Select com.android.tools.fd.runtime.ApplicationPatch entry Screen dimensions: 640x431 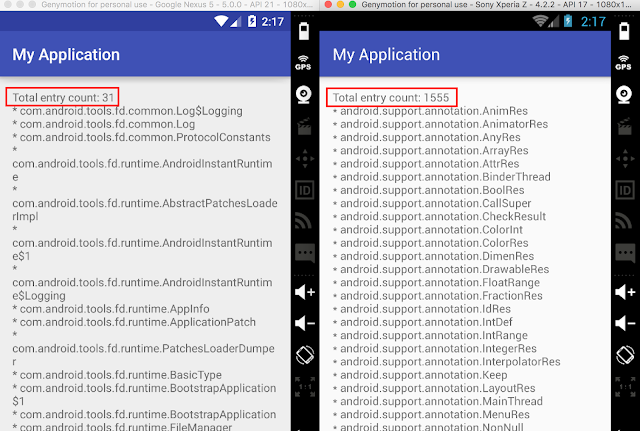[x=134, y=322]
